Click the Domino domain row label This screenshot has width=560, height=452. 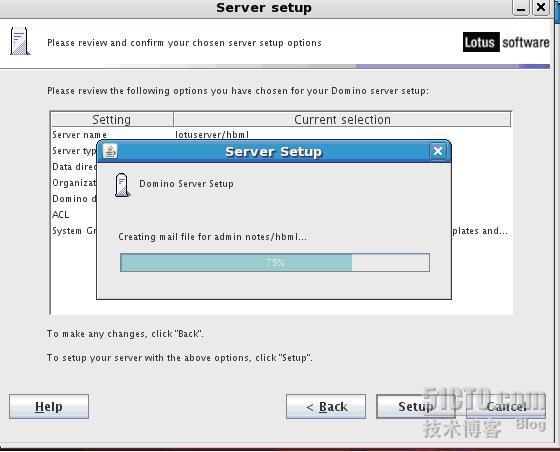74,199
